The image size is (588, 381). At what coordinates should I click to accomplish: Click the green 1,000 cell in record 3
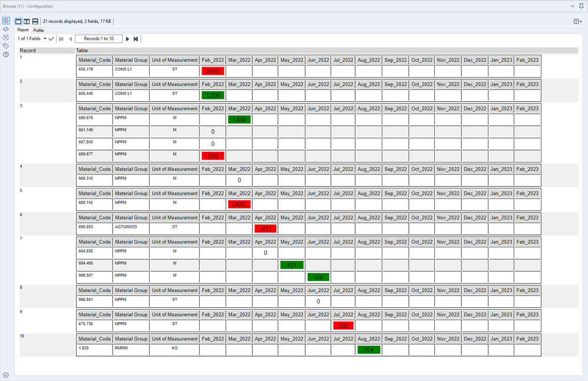click(239, 120)
